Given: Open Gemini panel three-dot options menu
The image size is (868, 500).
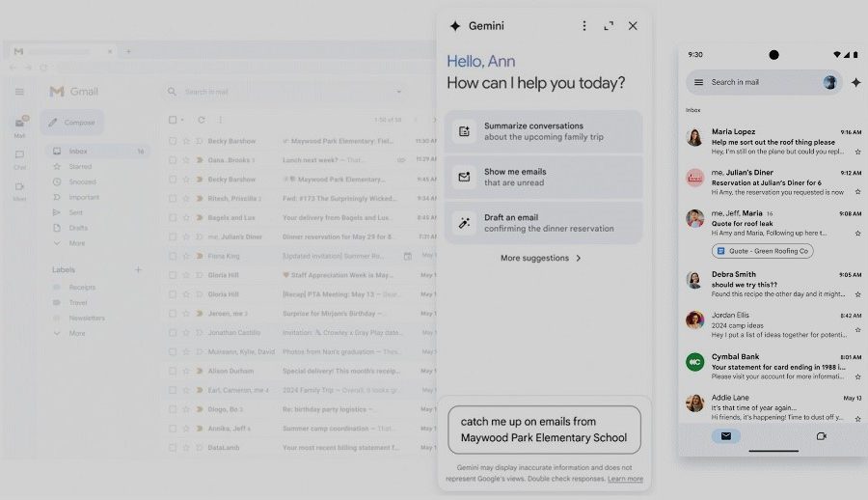Looking at the screenshot, I should [584, 26].
